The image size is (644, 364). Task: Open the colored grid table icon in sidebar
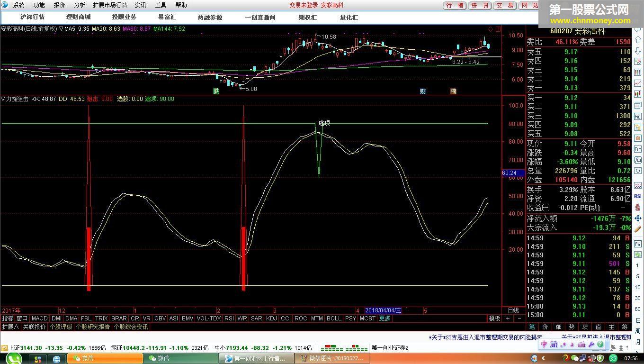click(637, 73)
